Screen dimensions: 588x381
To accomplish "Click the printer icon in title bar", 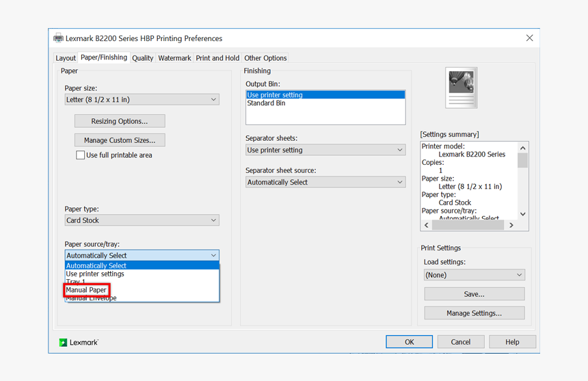I will pyautogui.click(x=58, y=38).
